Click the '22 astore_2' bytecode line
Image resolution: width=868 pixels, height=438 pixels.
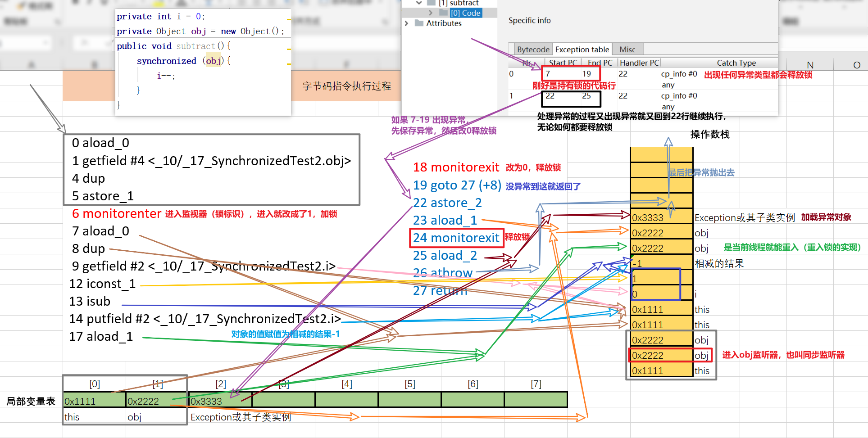[447, 203]
